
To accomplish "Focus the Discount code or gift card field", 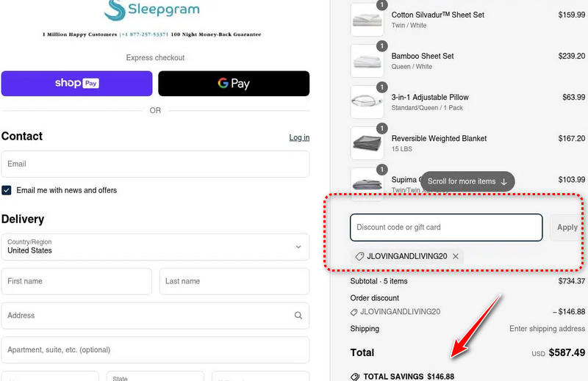I will click(446, 228).
